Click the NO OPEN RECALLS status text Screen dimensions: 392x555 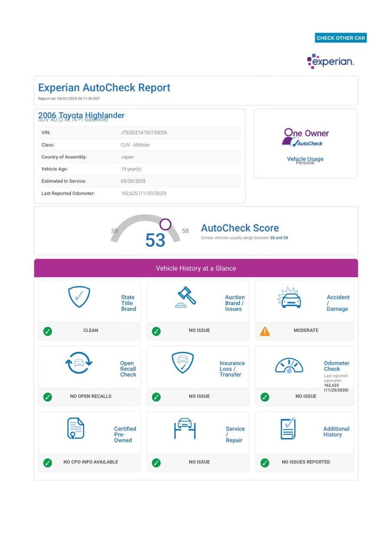[91, 396]
